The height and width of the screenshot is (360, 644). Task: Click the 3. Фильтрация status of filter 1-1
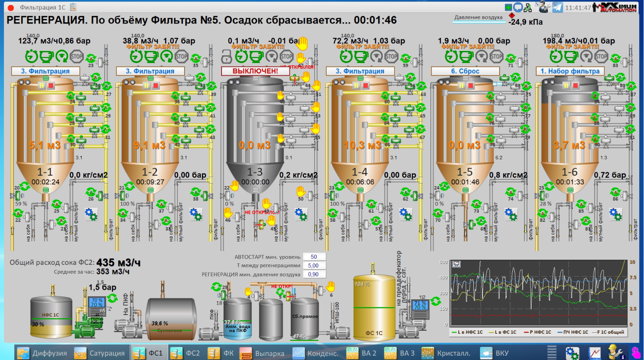click(x=46, y=71)
